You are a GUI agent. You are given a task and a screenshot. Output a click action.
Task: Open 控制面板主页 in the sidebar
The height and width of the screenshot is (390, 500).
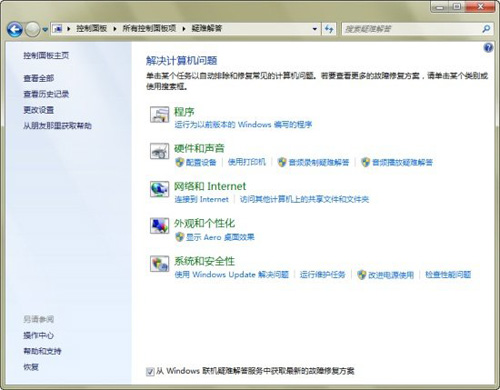pyautogui.click(x=46, y=55)
